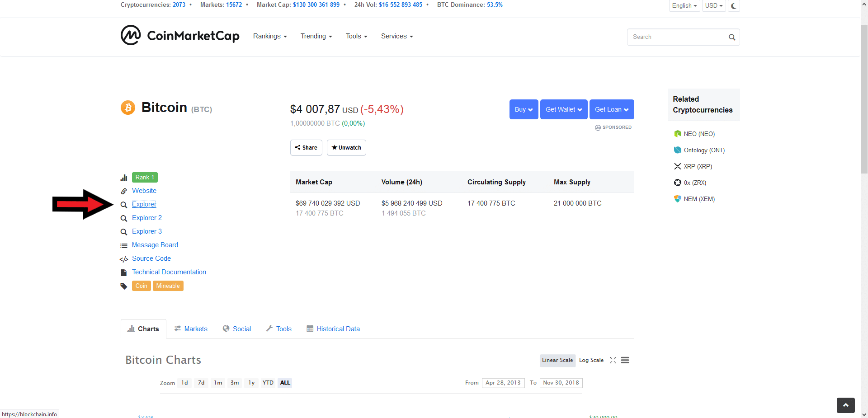Click the Explorer 2 magnifier icon

[124, 218]
